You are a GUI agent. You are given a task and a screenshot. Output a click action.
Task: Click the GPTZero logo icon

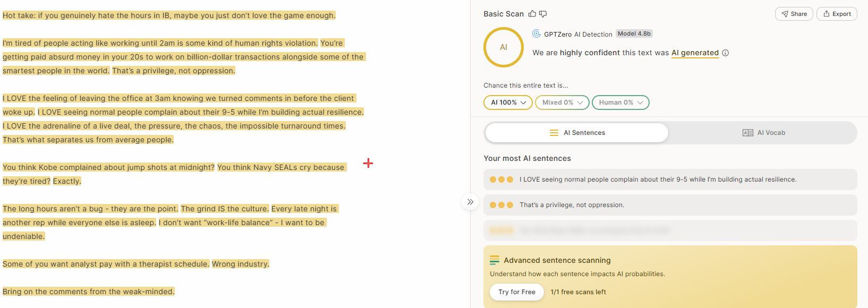point(537,33)
